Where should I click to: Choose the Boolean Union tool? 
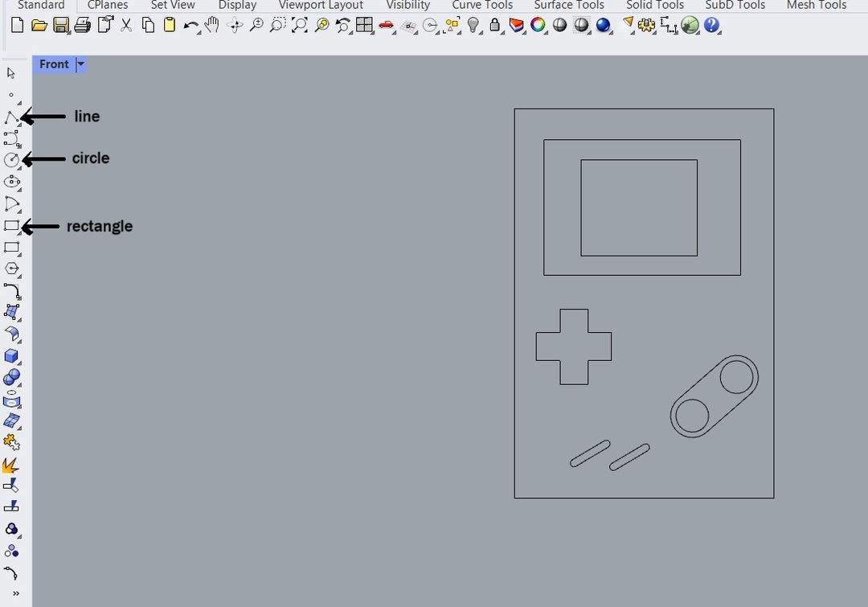pos(11,378)
